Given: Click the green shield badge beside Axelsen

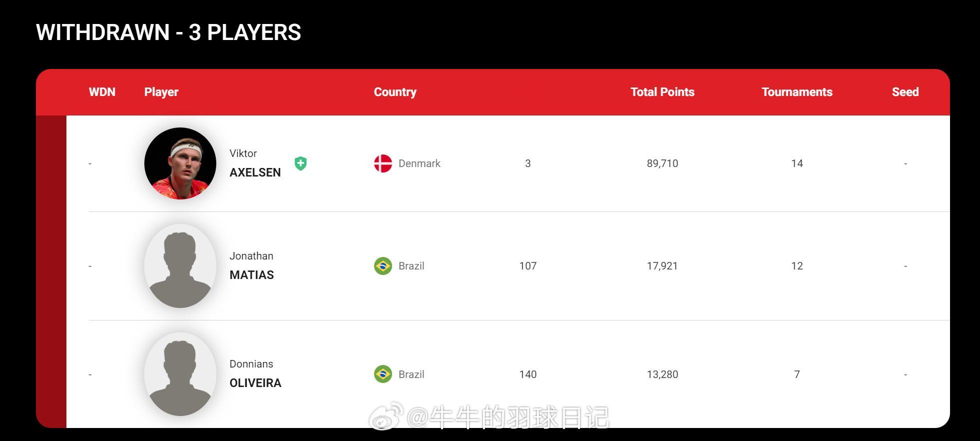Looking at the screenshot, I should tap(300, 163).
